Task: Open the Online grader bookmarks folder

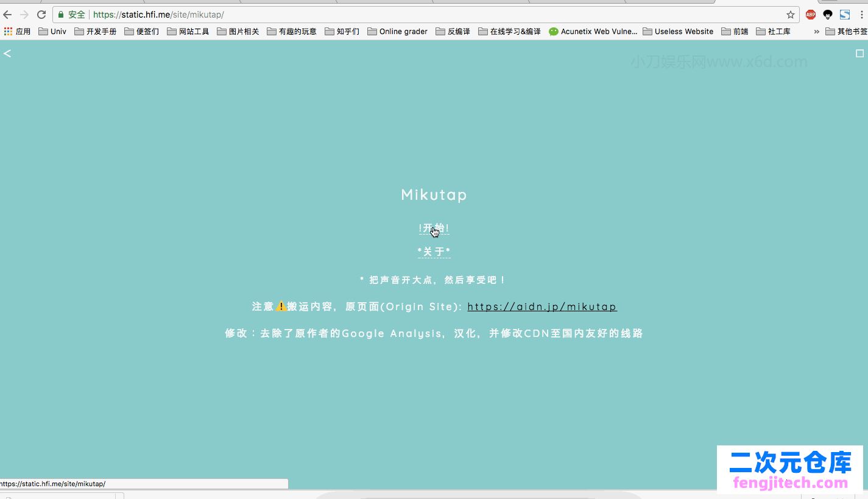Action: tap(398, 31)
